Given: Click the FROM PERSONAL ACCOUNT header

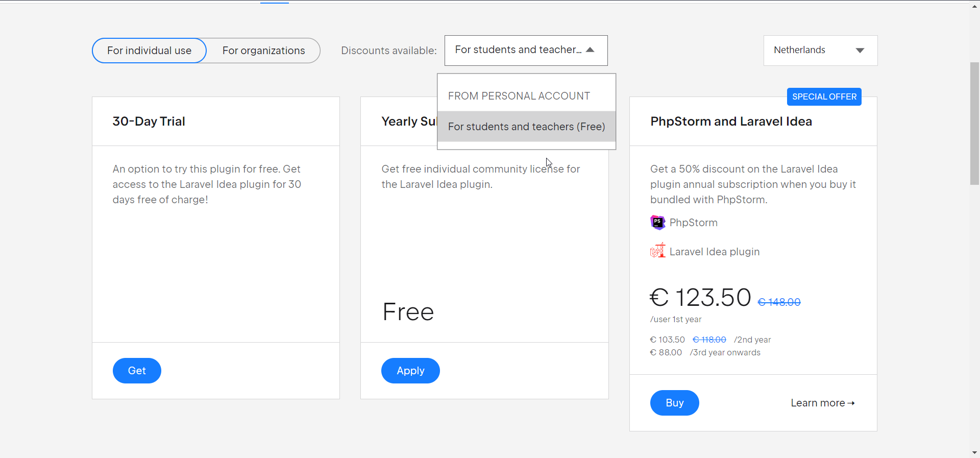Looking at the screenshot, I should [519, 96].
